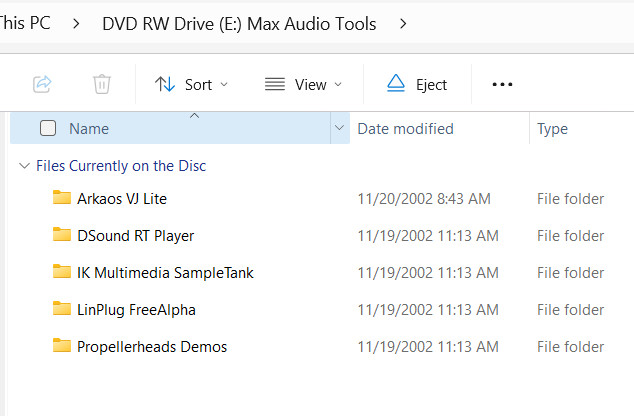Eject the DVD disc
The width and height of the screenshot is (634, 416).
[x=417, y=84]
